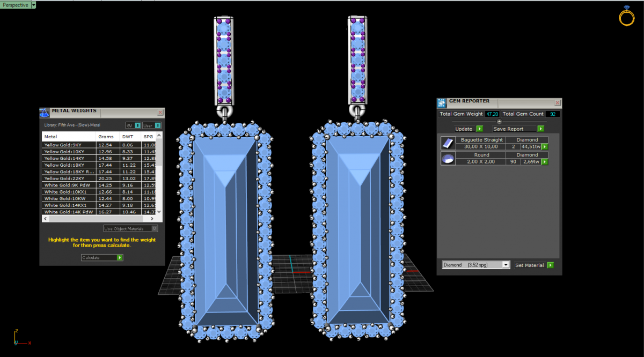Select the Yellow Gold:18KY row

tap(99, 165)
